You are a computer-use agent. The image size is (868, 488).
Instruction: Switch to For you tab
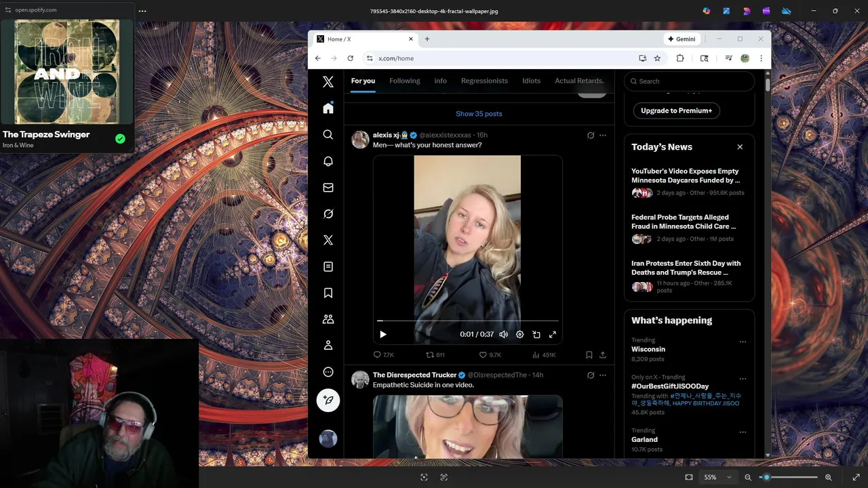pos(363,81)
